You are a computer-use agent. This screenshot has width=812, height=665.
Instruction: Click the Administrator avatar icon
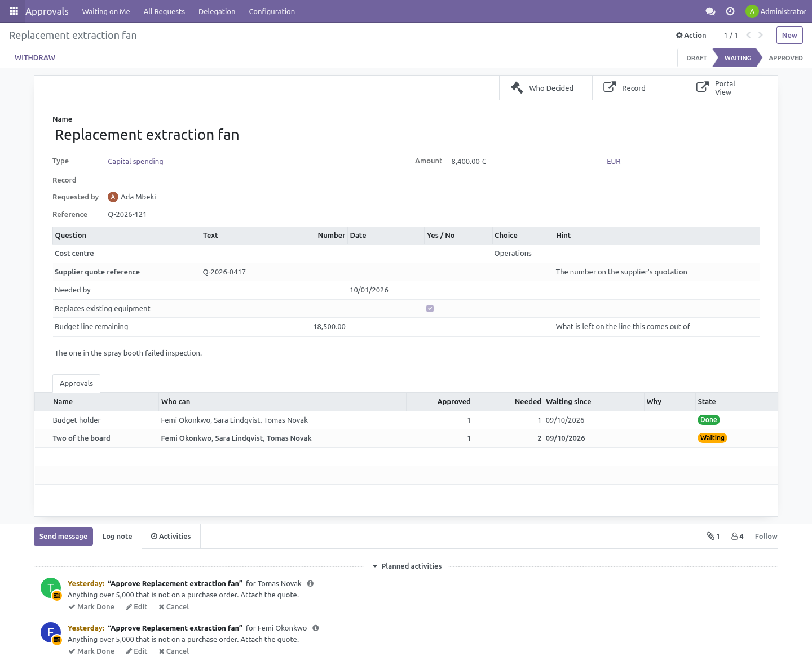click(752, 11)
